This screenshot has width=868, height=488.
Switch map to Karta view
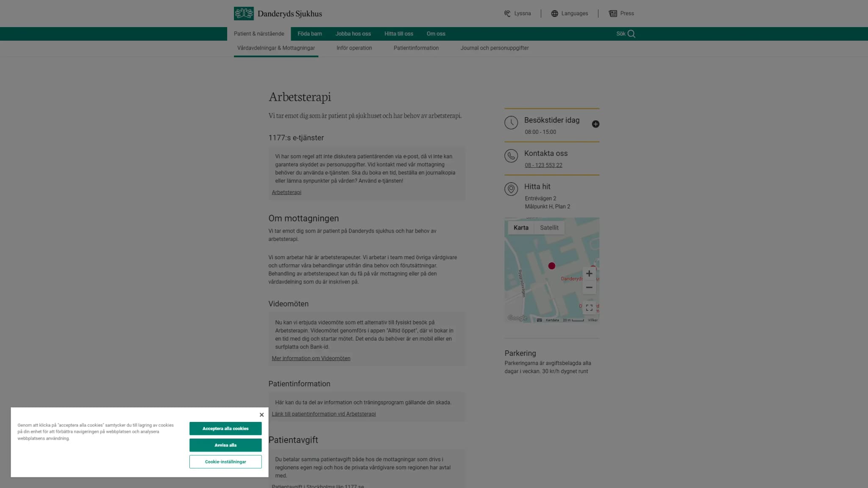[521, 228]
